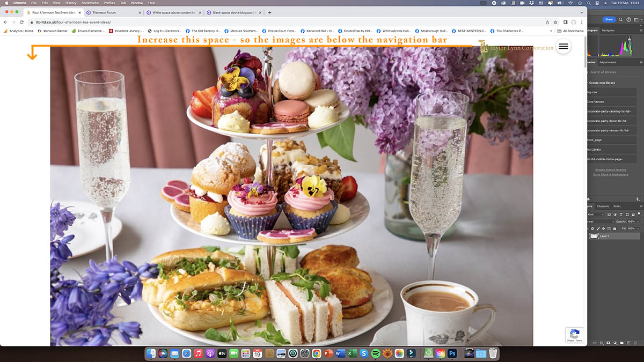Open the Chrome History menu
This screenshot has width=644, height=362.
(71, 3)
